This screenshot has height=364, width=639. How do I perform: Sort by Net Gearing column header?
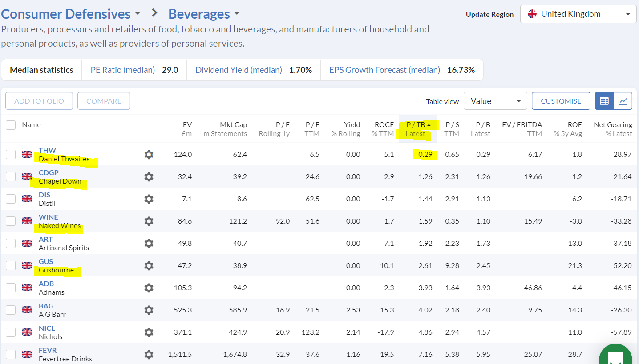pyautogui.click(x=613, y=129)
